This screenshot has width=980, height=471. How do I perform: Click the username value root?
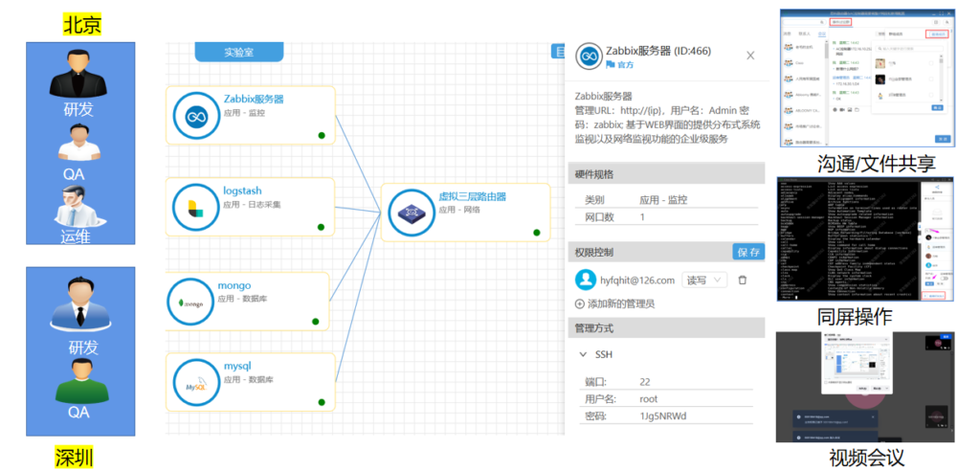pyautogui.click(x=649, y=399)
